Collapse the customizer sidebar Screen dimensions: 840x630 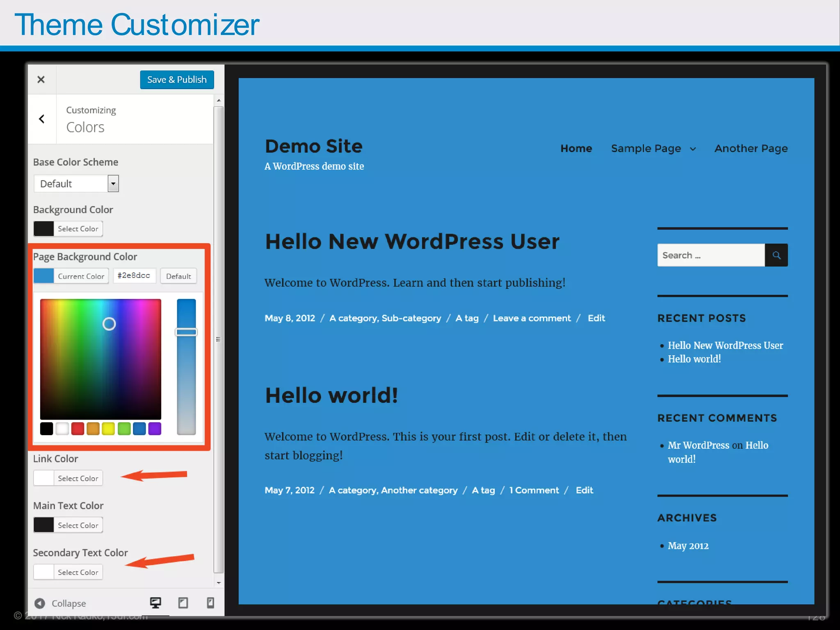pos(60,603)
